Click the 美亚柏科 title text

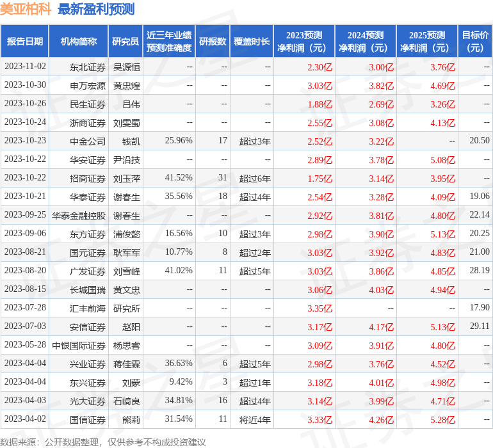[26, 9]
